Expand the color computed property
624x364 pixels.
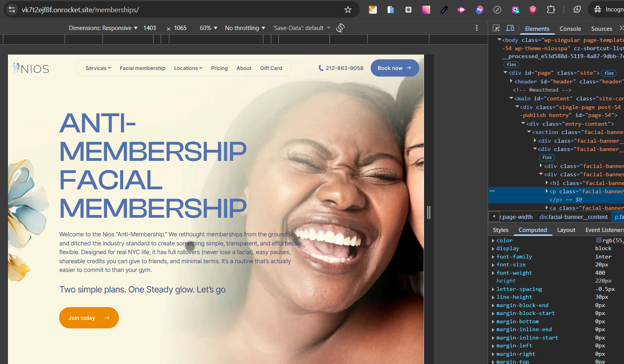click(493, 241)
